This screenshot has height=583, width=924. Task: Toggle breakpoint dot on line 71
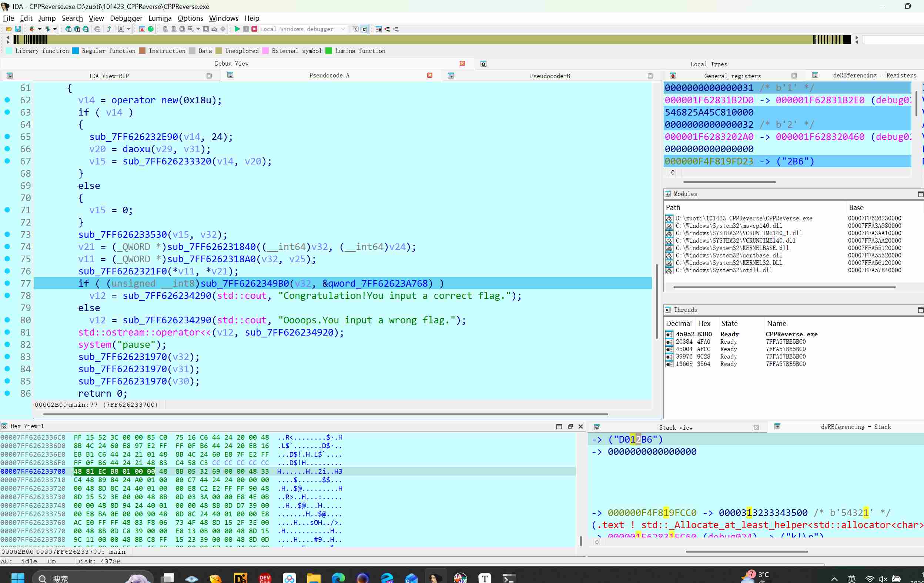click(7, 210)
